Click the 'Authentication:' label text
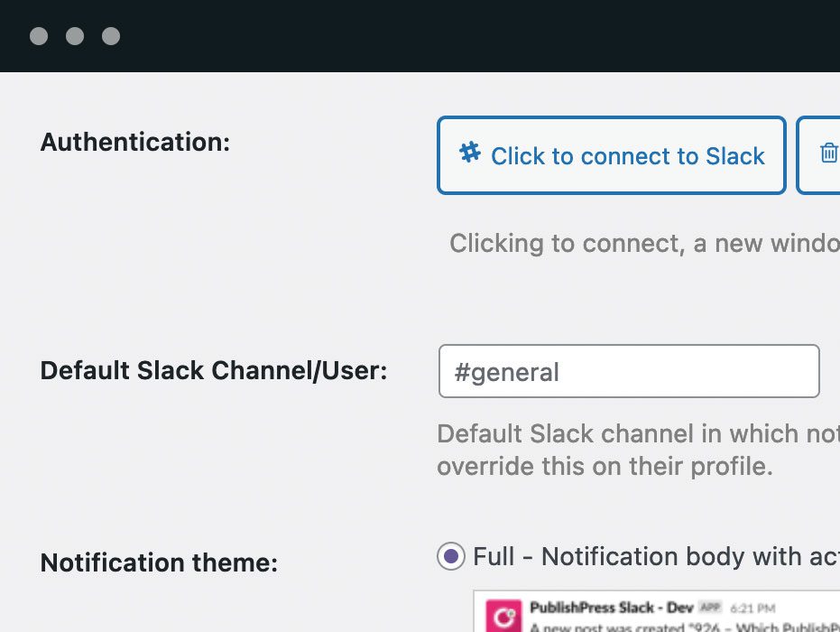The width and height of the screenshot is (840, 632). pyautogui.click(x=135, y=142)
